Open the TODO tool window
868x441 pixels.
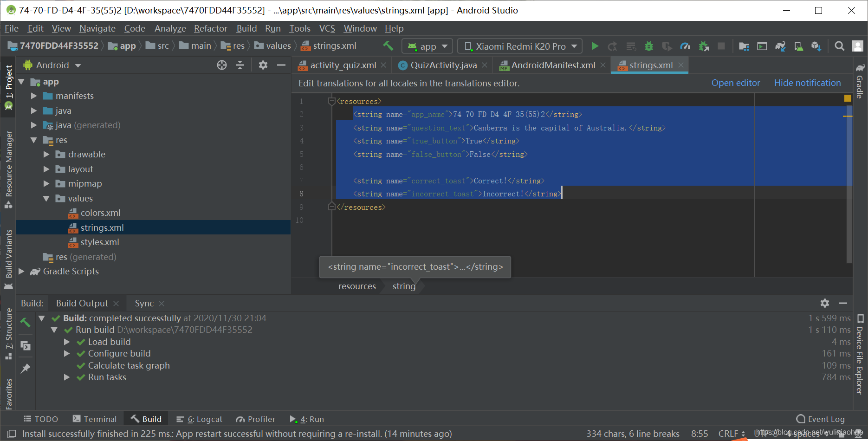pyautogui.click(x=41, y=419)
